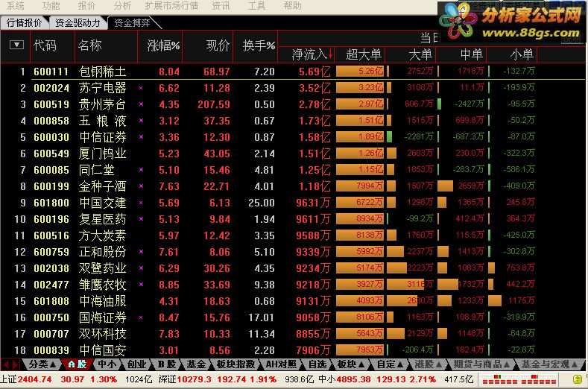
Task: Select the 双鹭药业 stock name
Action: click(x=102, y=268)
